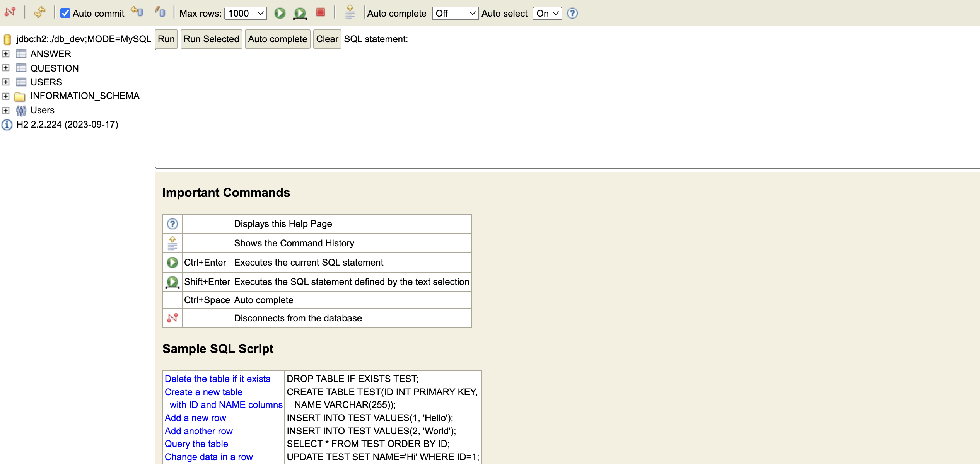Click the green Run statement toolbar icon

click(280, 13)
